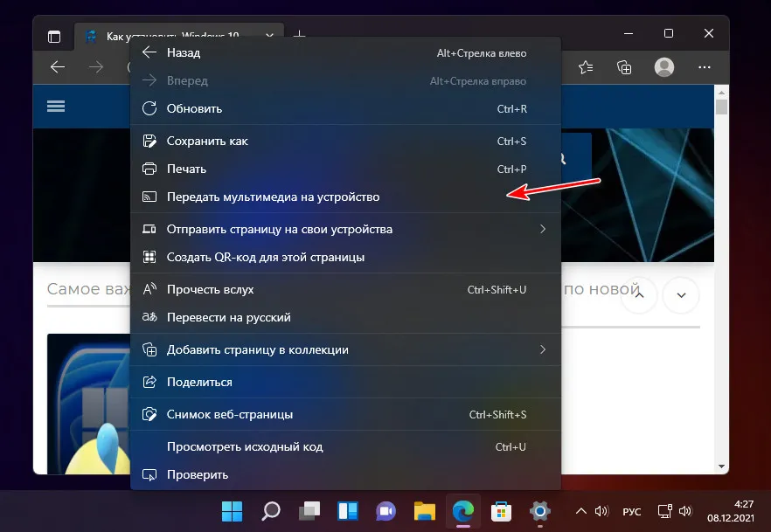Click the browser back arrow button
771x532 pixels.
pyautogui.click(x=58, y=67)
